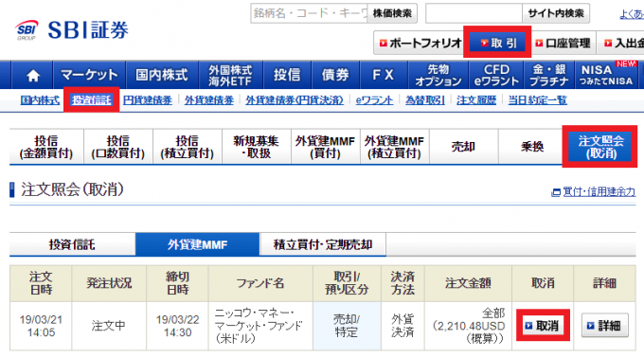Click the 取消 button for the order
Viewport: 644px width, 358px height.
pos(543,326)
